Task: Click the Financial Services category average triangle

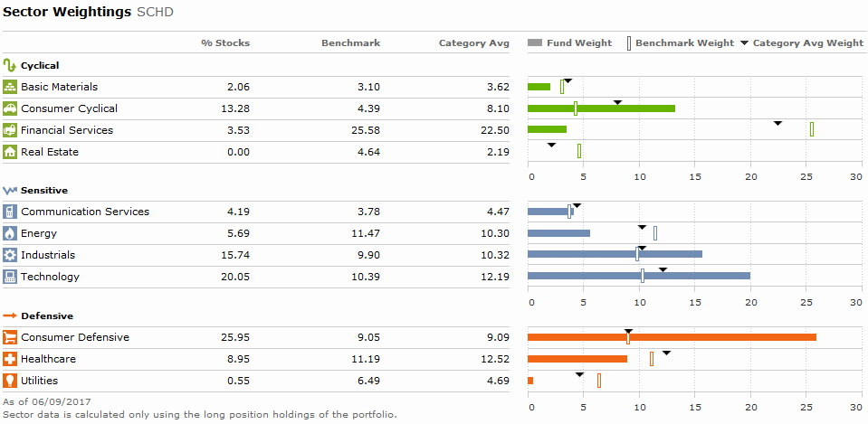Action: click(777, 123)
